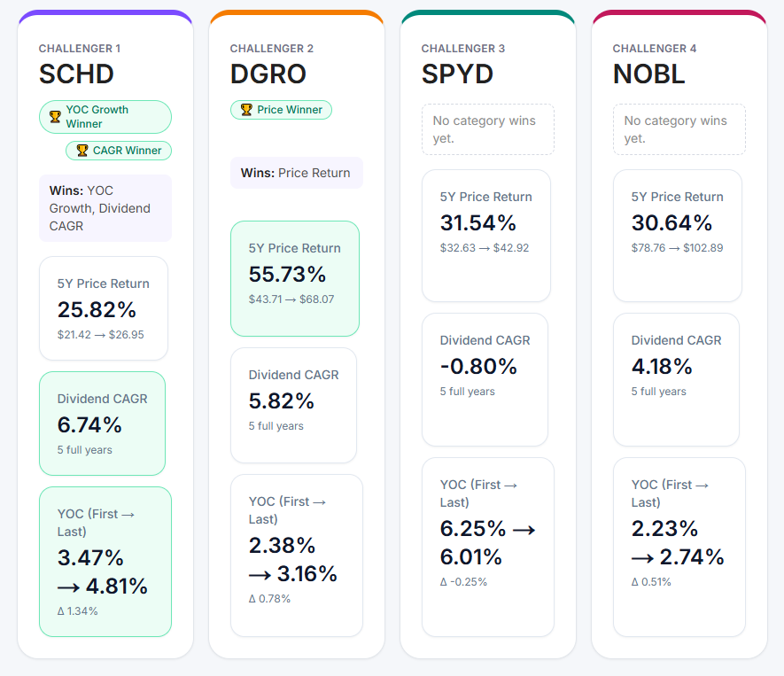Select the DGRO ticker heading
784x676 pixels.
tap(268, 74)
